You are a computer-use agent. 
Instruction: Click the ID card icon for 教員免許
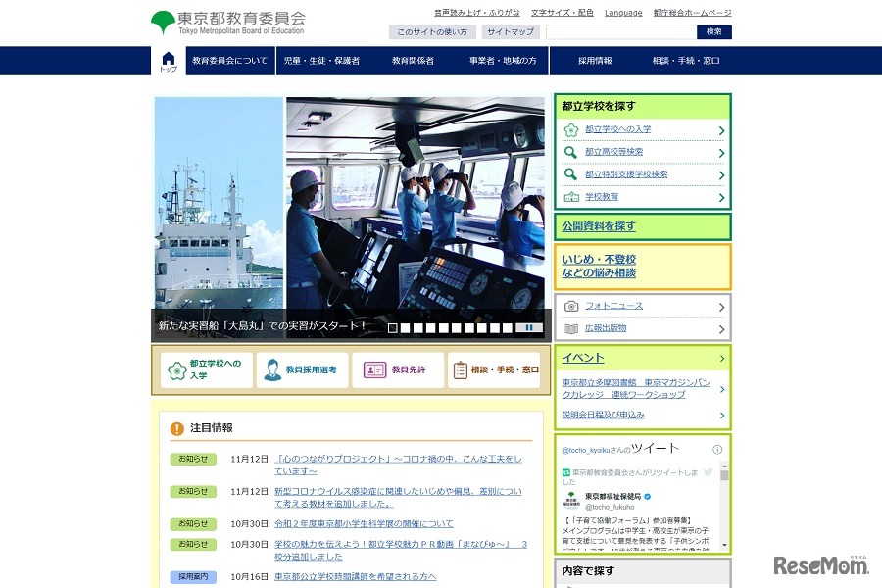tap(373, 369)
